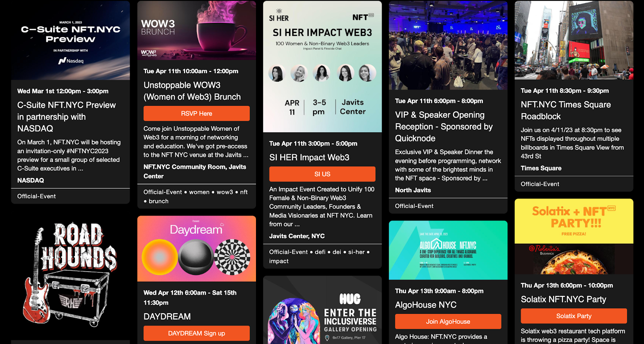Viewport: 644px width, 344px height.
Task: Select the impact tag
Action: [279, 261]
